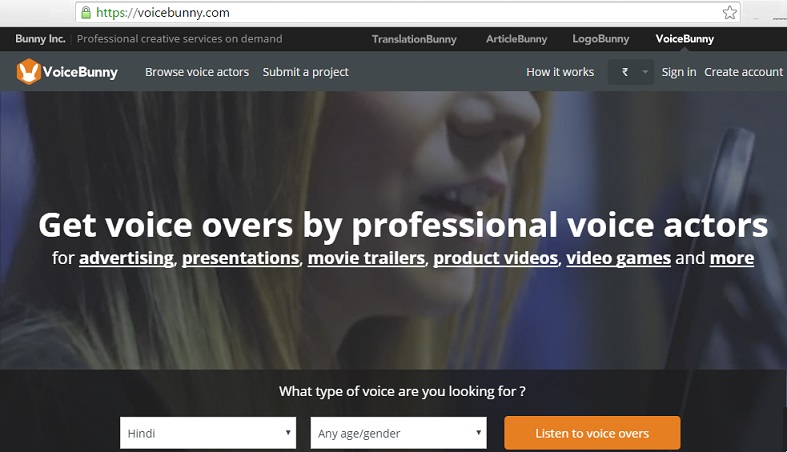Click the 'Get voice overs by professional voice actors' headline
787x452 pixels.
point(403,225)
